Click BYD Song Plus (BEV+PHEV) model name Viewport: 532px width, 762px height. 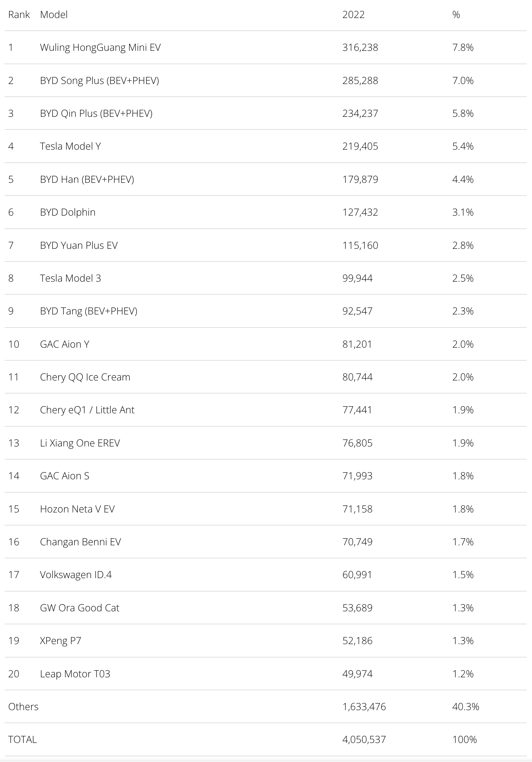[99, 80]
